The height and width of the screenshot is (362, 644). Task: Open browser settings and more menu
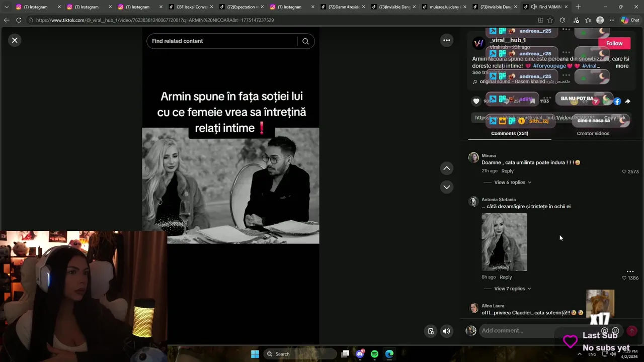612,20
